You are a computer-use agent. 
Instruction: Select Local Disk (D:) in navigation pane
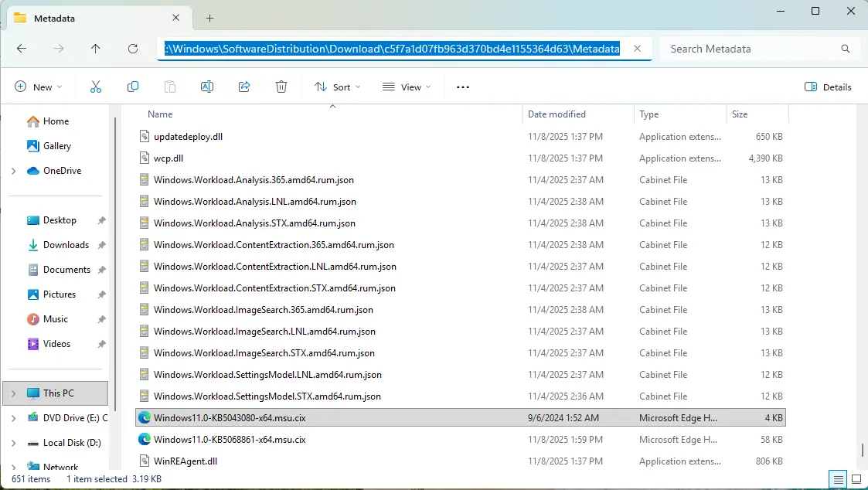[64, 443]
